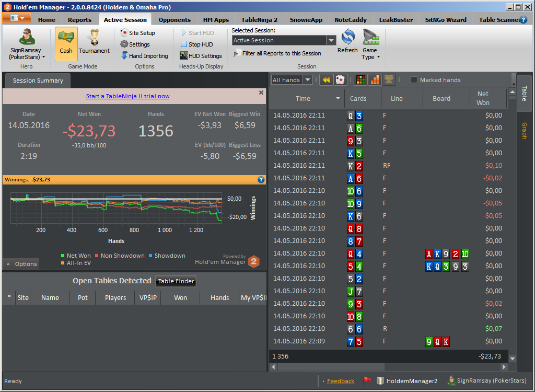
Task: Close the TableNinja trial banner
Action: pos(261,93)
